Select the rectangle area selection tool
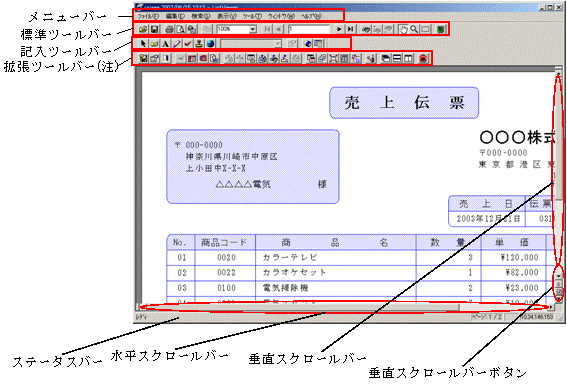The width and height of the screenshot is (567, 389). click(426, 29)
